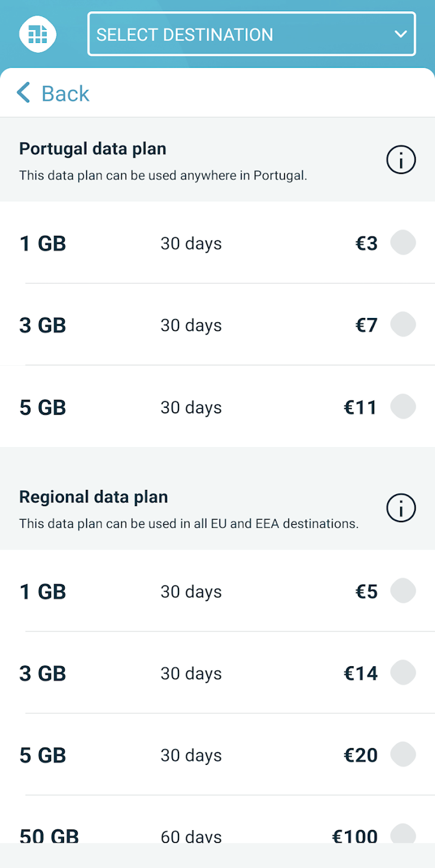Open the Select Destination dropdown
The width and height of the screenshot is (435, 868).
(252, 34)
